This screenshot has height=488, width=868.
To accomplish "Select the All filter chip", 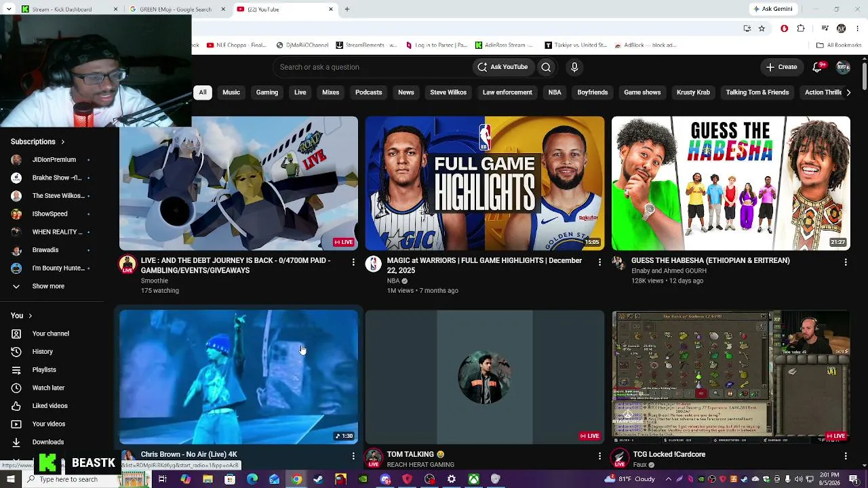I will [x=203, y=92].
